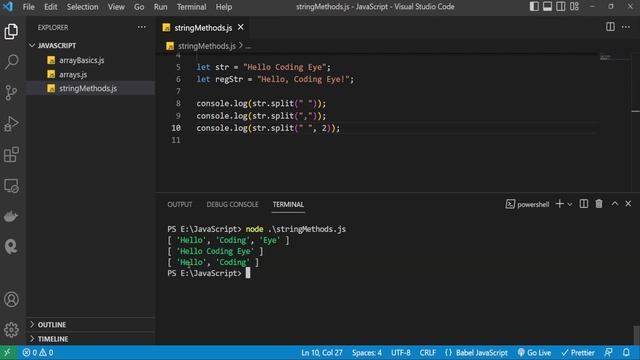Open breadcrumb ellipsis after stringMethods.js
Image resolution: width=640 pixels, height=360 pixels.
point(249,46)
